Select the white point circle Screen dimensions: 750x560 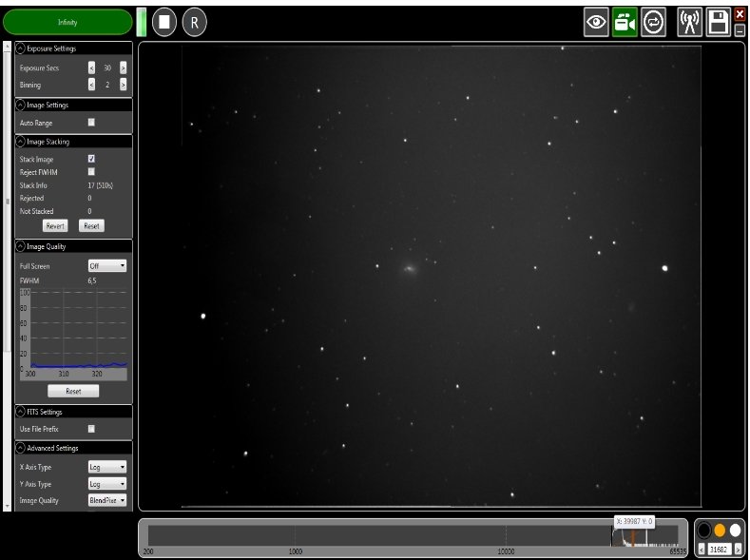coord(735,531)
